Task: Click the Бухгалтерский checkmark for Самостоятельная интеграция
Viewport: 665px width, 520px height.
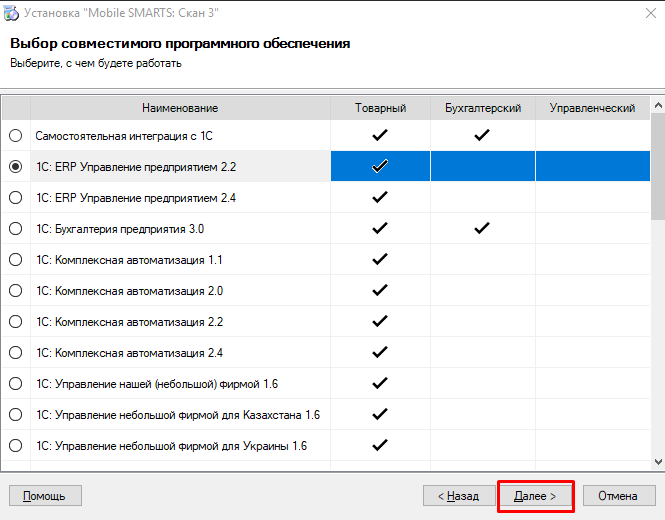Action: pos(482,135)
